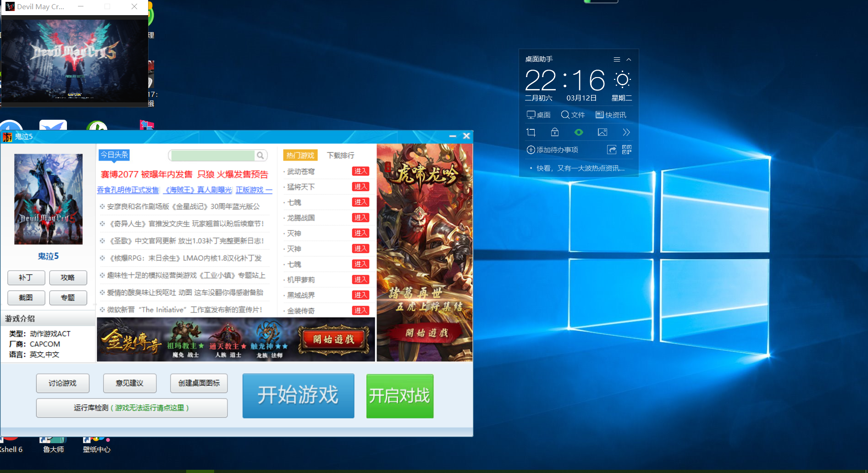The image size is (868, 473).
Task: Click 进入 next to 机甲萝莉
Action: [360, 279]
